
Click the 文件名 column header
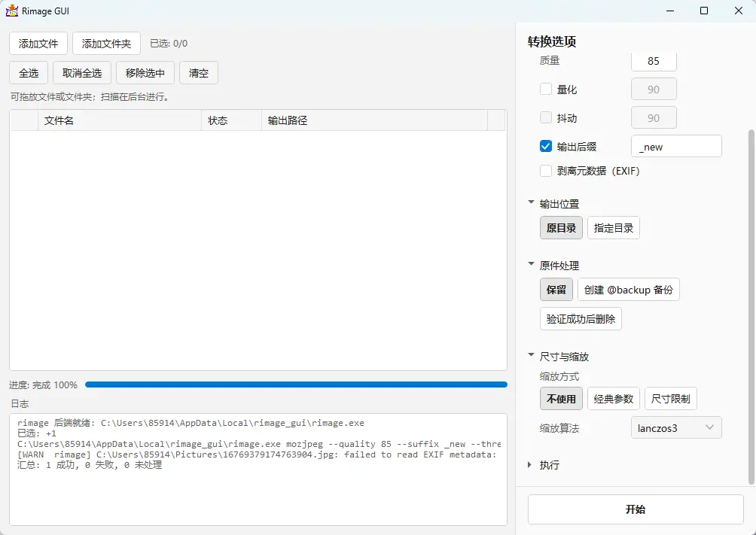120,120
